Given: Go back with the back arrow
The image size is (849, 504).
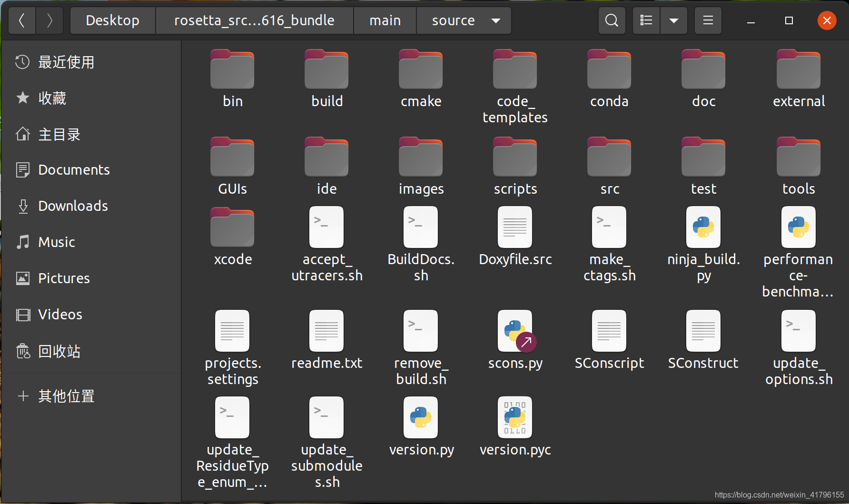Looking at the screenshot, I should [x=21, y=20].
